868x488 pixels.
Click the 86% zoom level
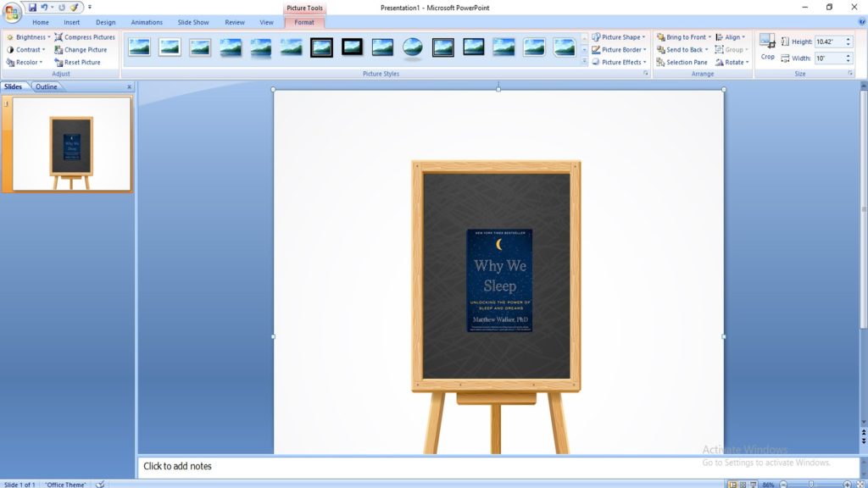(768, 485)
